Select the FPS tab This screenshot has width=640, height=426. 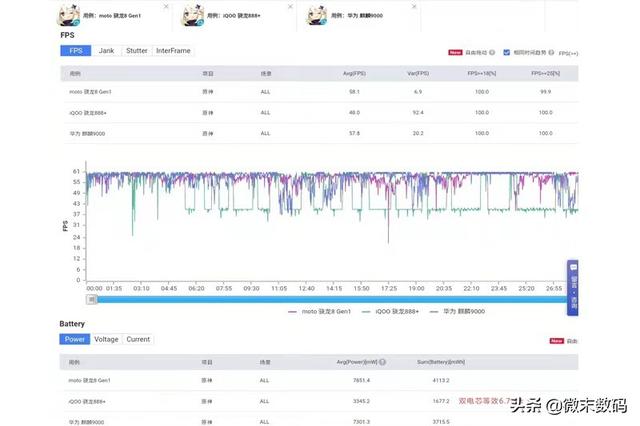point(76,50)
